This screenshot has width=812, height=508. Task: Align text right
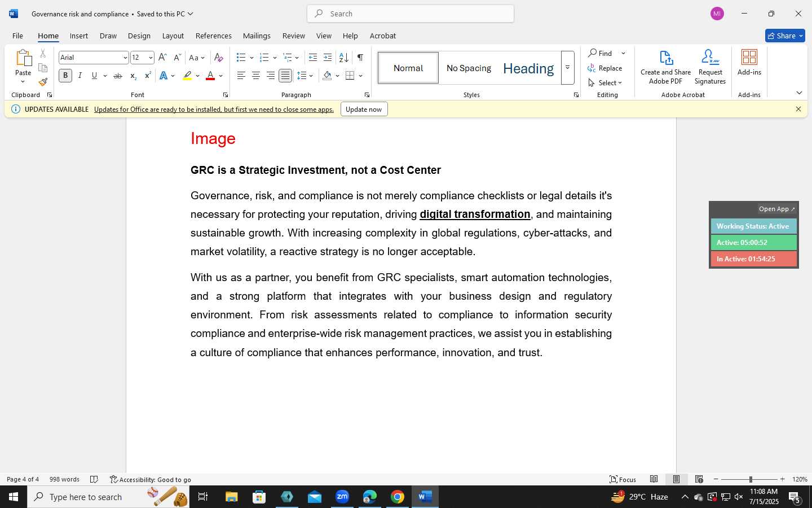pos(271,76)
